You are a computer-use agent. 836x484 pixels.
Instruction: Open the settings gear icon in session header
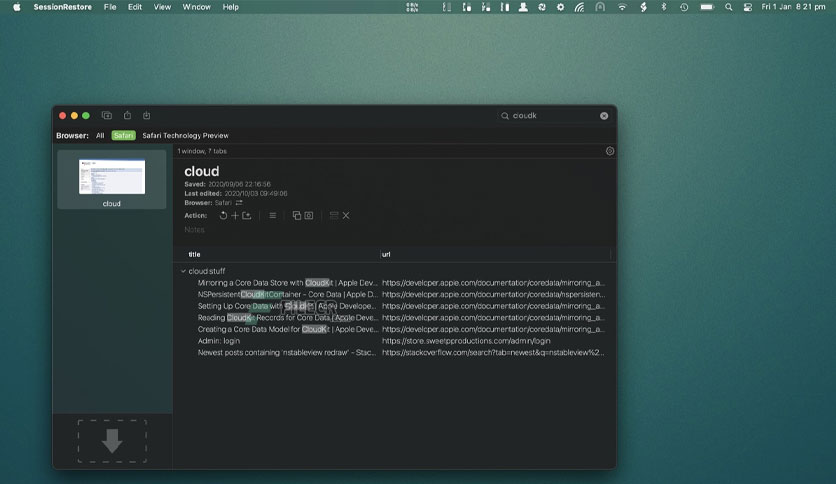click(610, 151)
